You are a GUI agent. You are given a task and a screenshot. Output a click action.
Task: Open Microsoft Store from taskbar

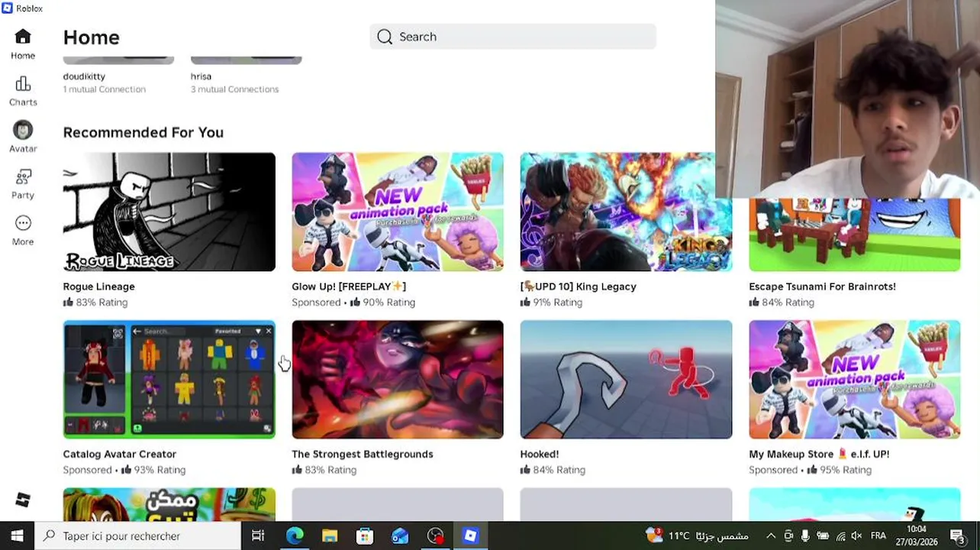pyautogui.click(x=365, y=536)
